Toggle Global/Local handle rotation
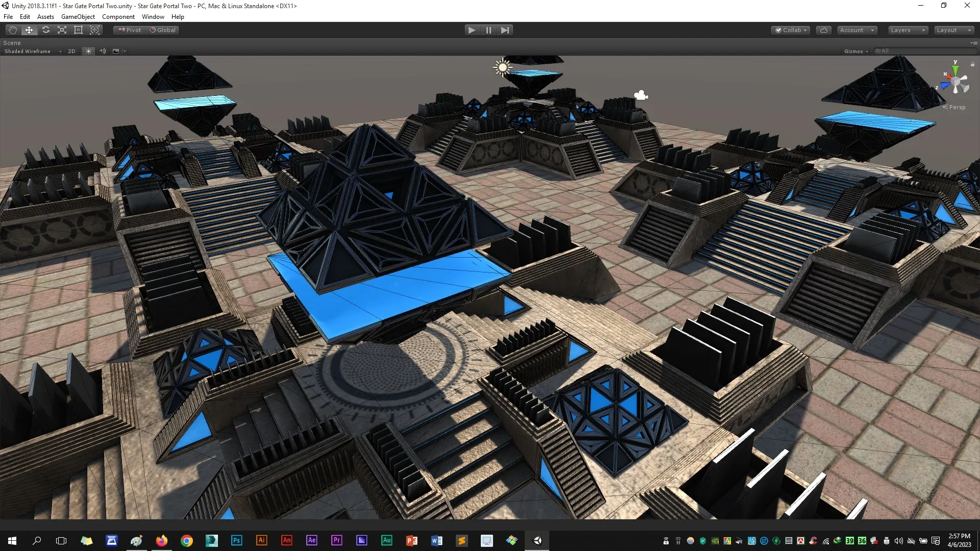 click(162, 30)
